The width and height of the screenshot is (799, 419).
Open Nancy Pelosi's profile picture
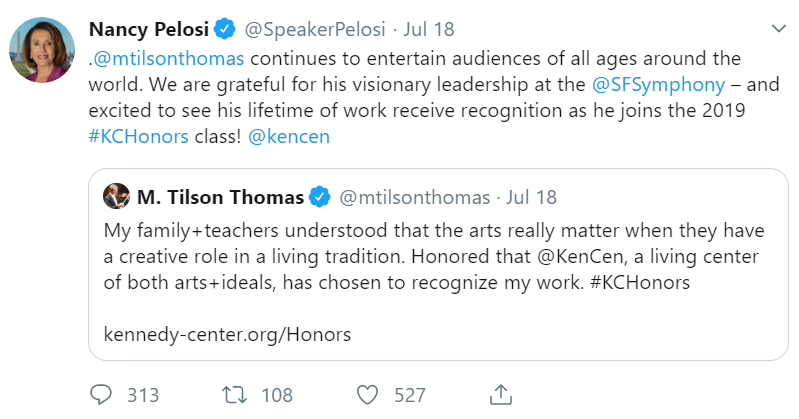[x=42, y=50]
